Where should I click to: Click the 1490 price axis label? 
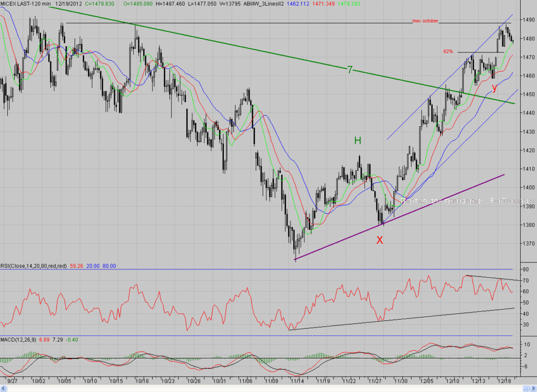pos(529,20)
